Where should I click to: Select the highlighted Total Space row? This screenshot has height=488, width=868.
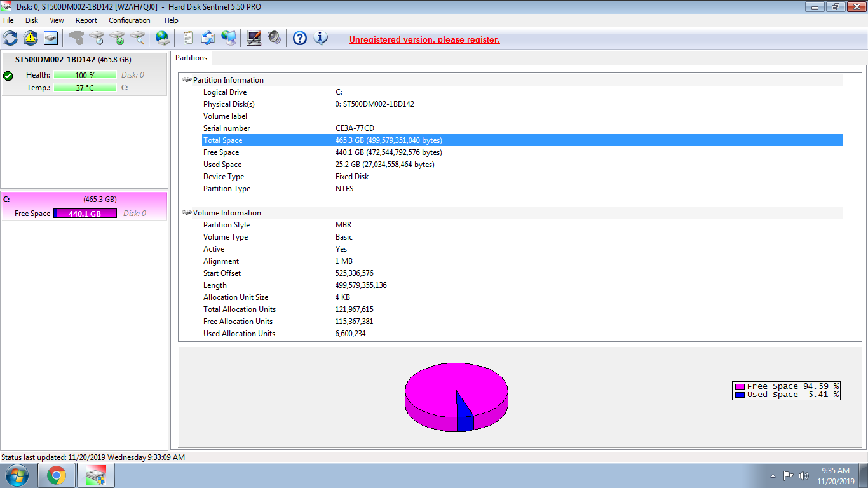pos(522,140)
